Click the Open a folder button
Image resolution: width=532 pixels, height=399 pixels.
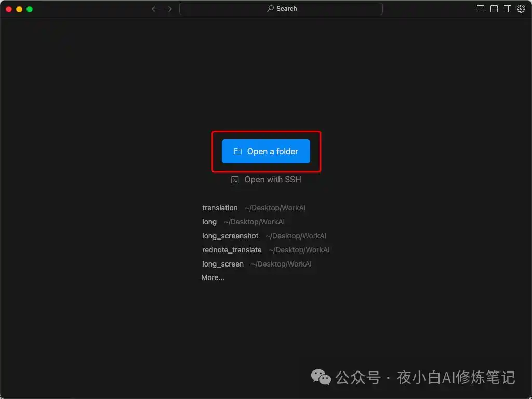[x=265, y=151]
